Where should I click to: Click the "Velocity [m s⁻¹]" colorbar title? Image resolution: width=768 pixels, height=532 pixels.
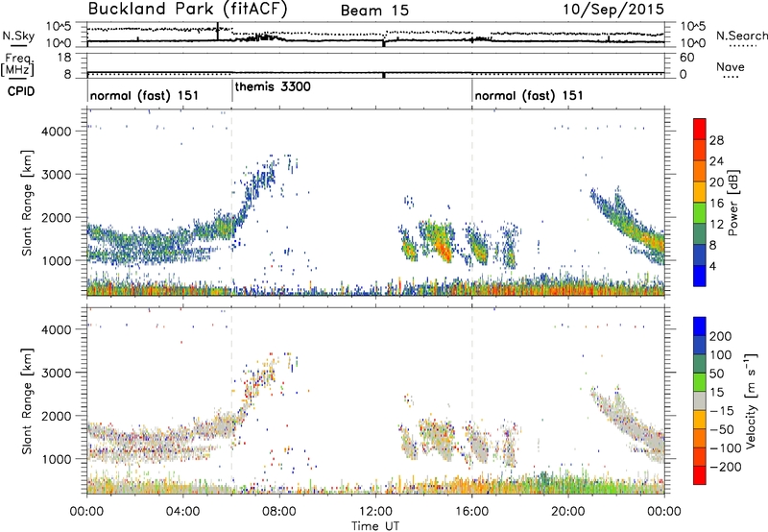(x=751, y=400)
